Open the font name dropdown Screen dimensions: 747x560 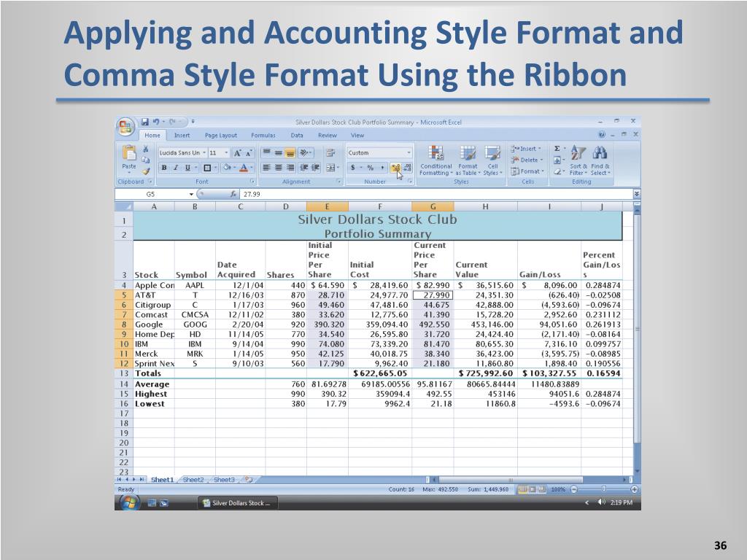204,153
